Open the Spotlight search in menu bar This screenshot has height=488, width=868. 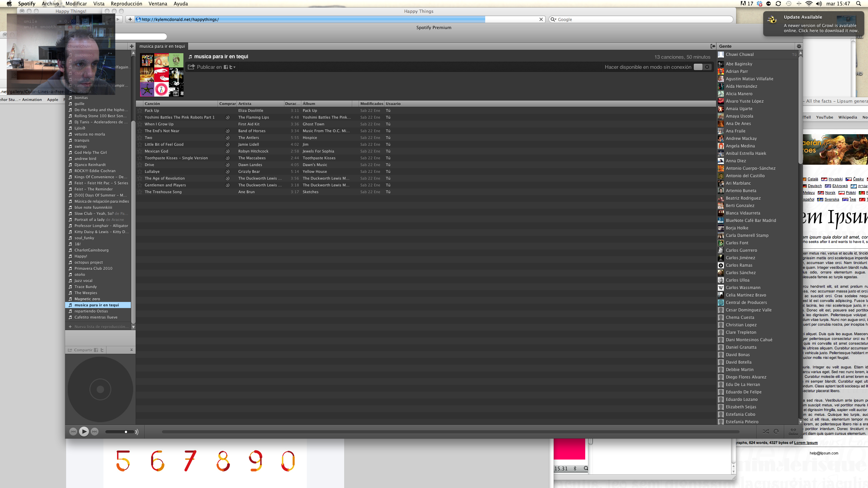click(859, 4)
